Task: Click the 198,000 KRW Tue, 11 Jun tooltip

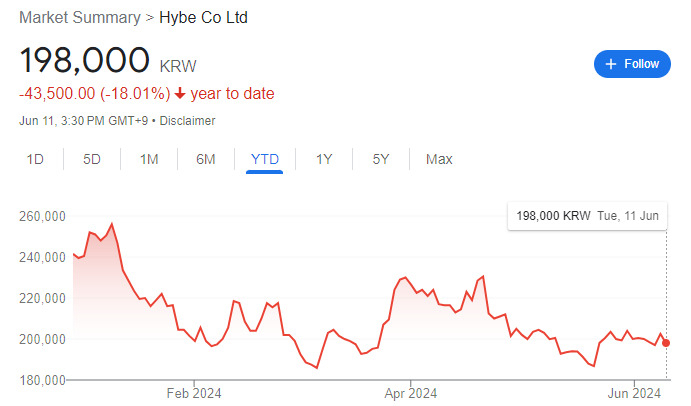Action: 587,216
